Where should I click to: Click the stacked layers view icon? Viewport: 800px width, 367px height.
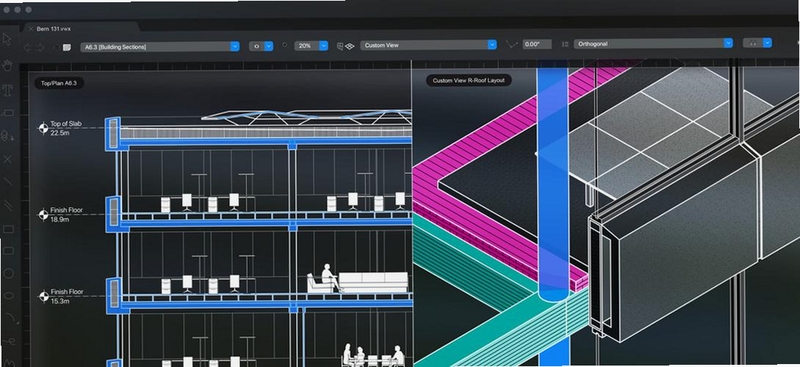point(349,46)
